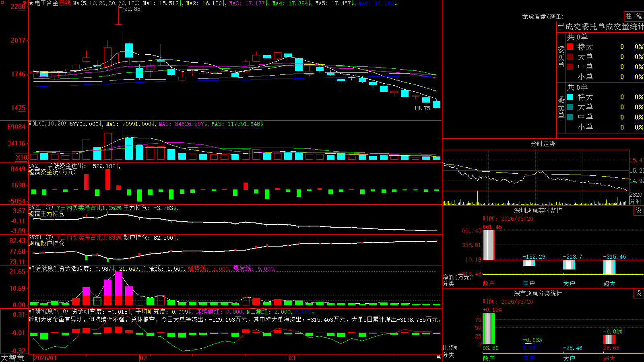Click the teal 大单 sell-order swatch
Viewport: 644px width, 362px height.
pos(570,107)
